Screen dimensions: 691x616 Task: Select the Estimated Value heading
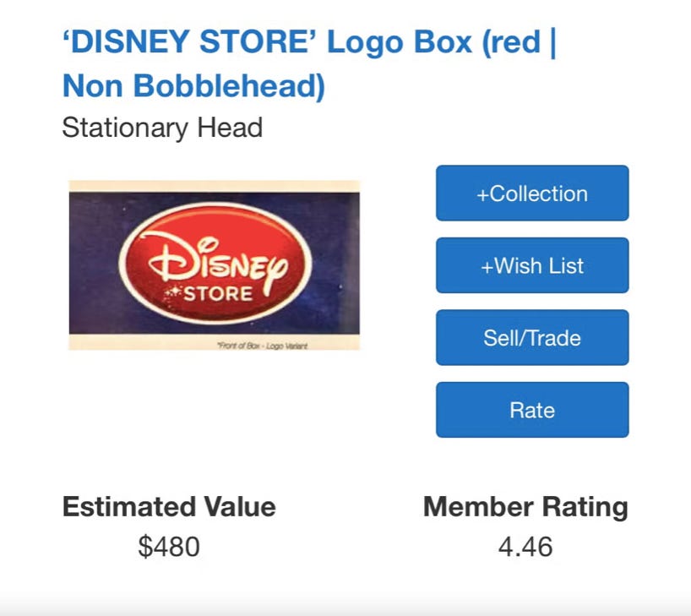point(169,507)
